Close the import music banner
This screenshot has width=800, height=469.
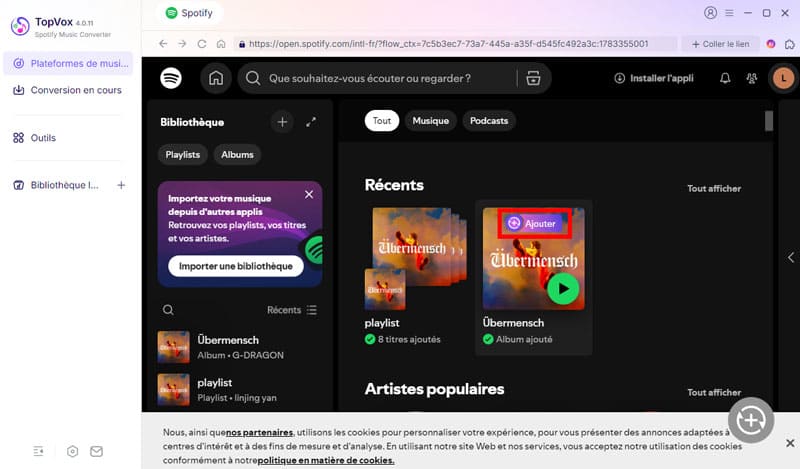309,194
